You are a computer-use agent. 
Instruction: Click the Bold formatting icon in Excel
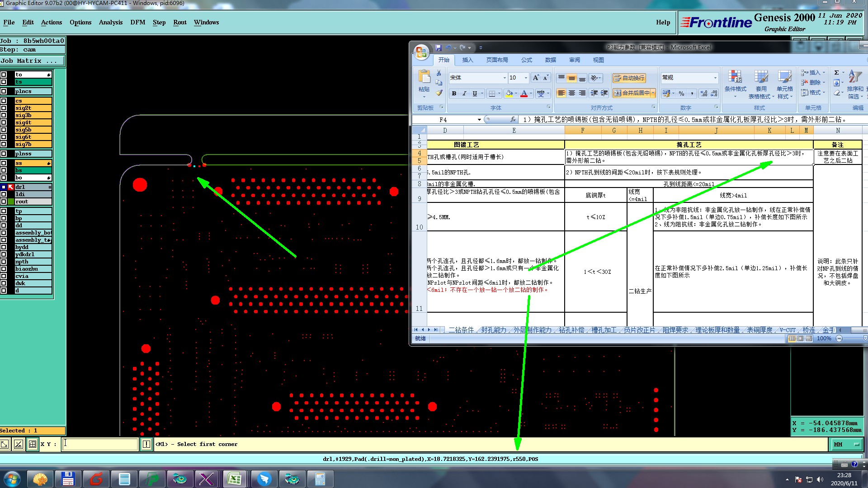point(454,94)
